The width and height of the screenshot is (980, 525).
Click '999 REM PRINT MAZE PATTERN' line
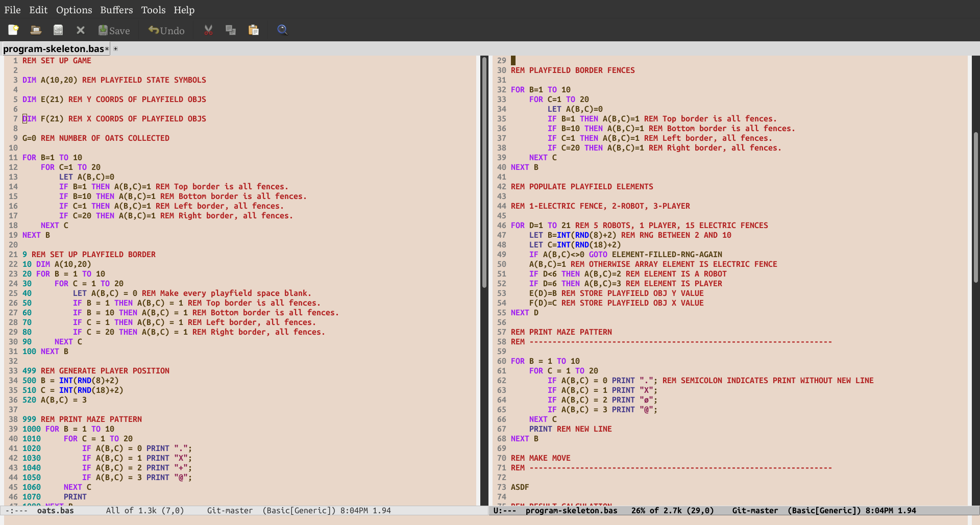82,419
